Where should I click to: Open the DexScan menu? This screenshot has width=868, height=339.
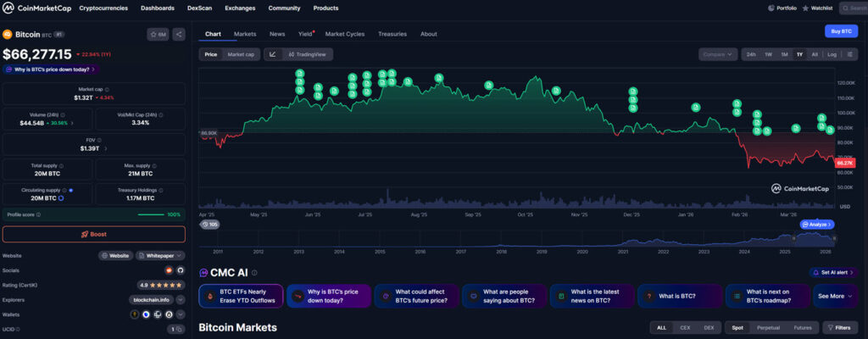click(199, 8)
